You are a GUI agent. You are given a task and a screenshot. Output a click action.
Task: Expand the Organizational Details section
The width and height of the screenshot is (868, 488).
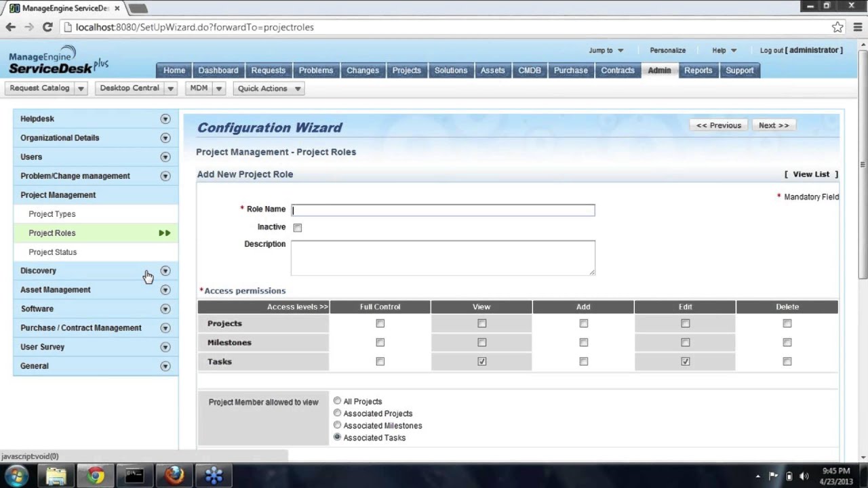tap(165, 138)
